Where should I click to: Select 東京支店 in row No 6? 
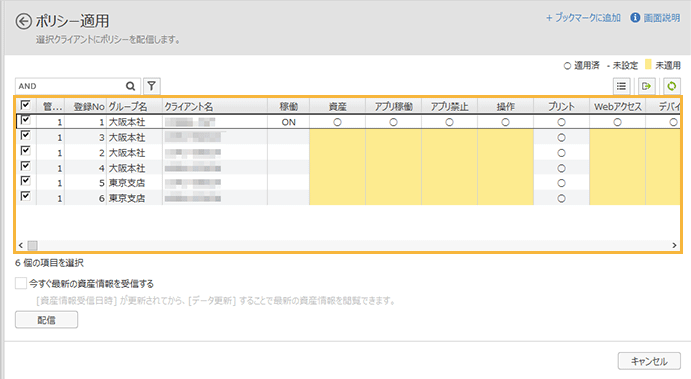click(x=127, y=198)
